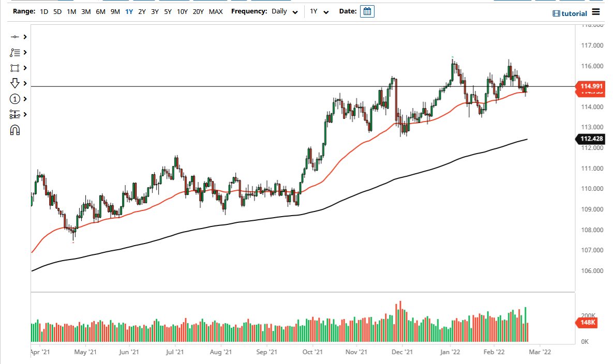Select the Fibonacci measurement tool
Viewport: 613px width, 364px height.
coord(14,114)
